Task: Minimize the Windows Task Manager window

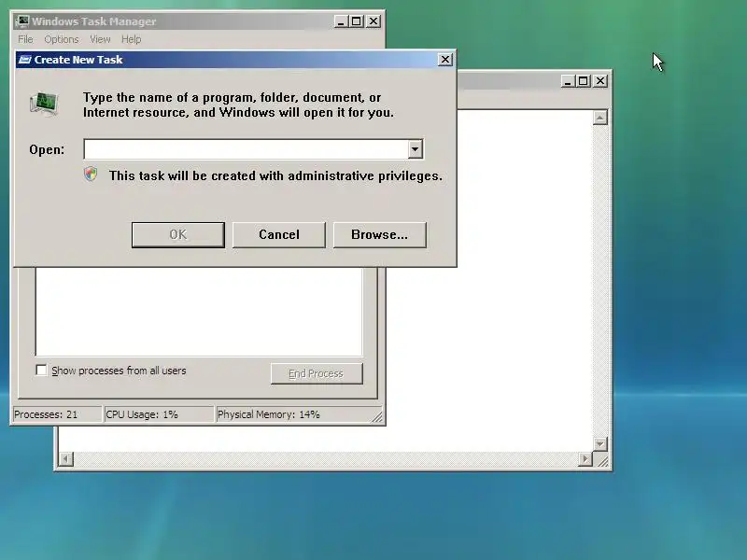Action: pyautogui.click(x=341, y=21)
